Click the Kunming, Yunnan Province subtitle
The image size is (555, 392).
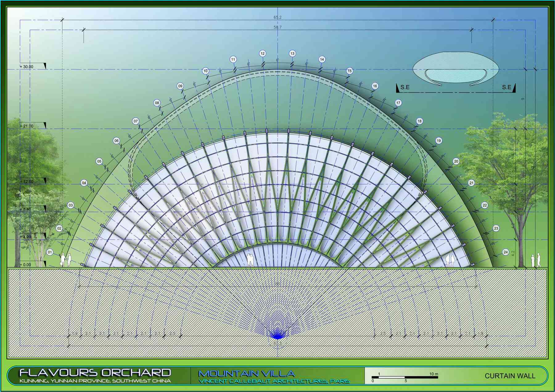coord(95,381)
